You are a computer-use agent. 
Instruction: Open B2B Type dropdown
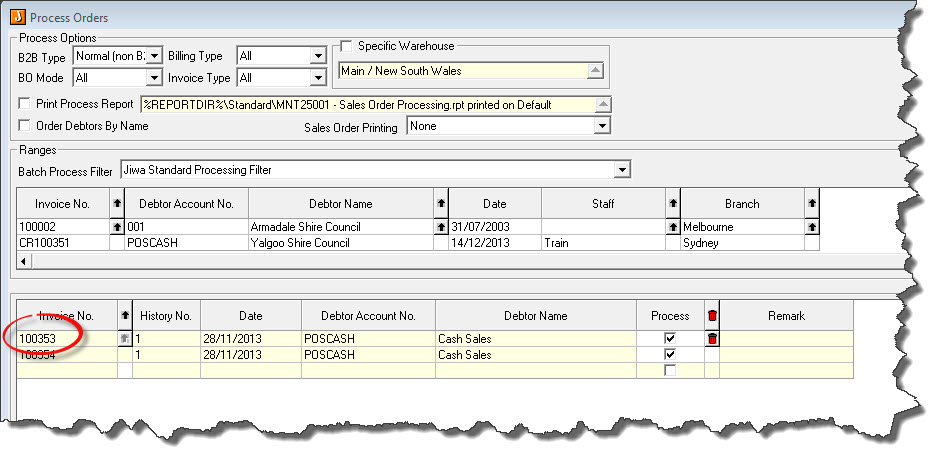[x=155, y=56]
